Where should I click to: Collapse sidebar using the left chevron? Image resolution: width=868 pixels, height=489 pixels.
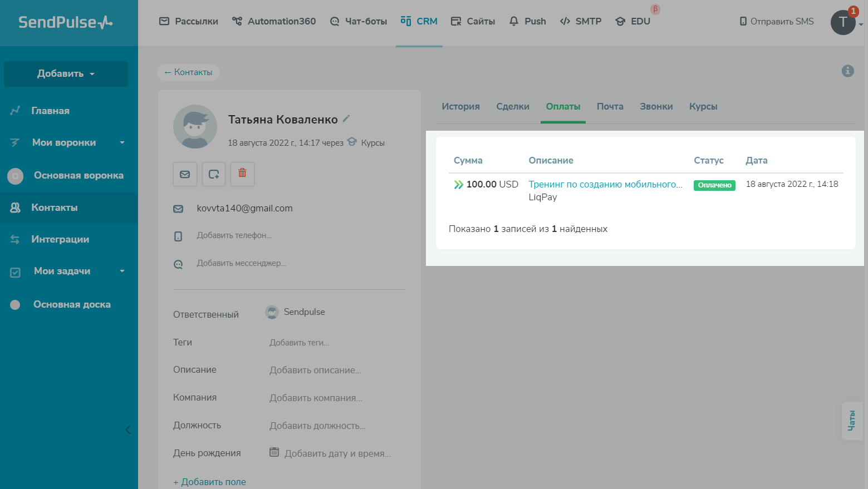[x=128, y=429]
